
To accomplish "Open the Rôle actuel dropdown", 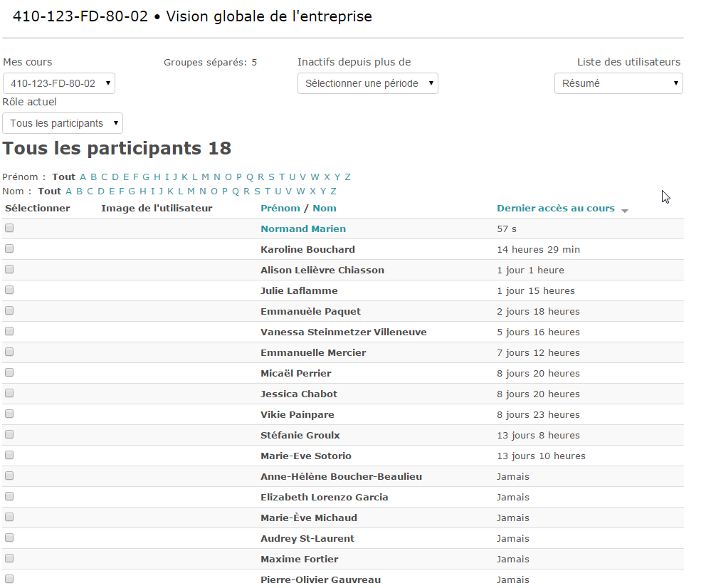I will point(63,123).
